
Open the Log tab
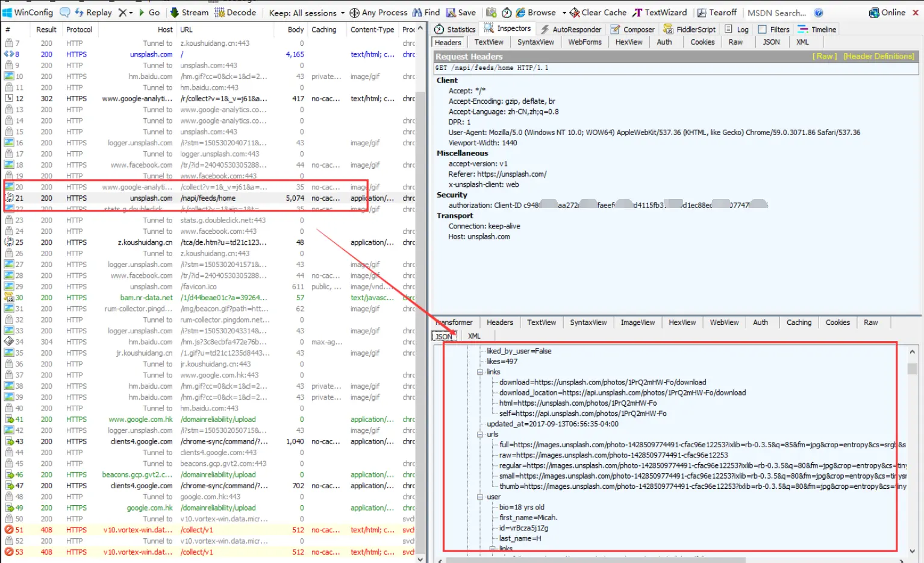(737, 29)
